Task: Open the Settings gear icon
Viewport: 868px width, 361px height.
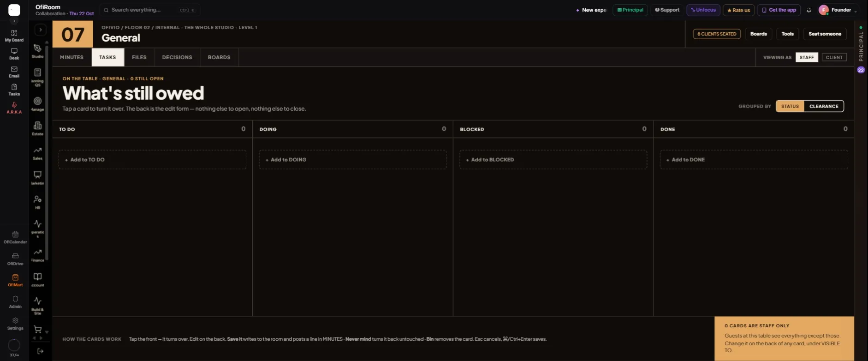Action: tap(15, 324)
